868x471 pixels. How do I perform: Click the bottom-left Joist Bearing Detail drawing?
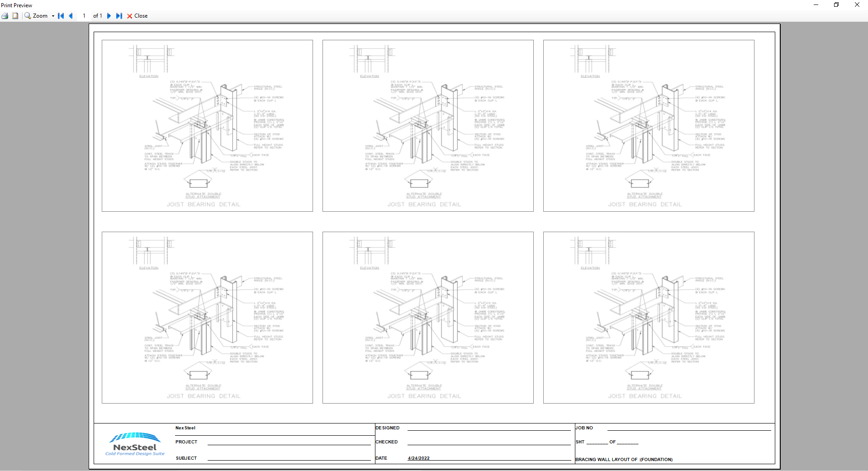[x=207, y=318]
